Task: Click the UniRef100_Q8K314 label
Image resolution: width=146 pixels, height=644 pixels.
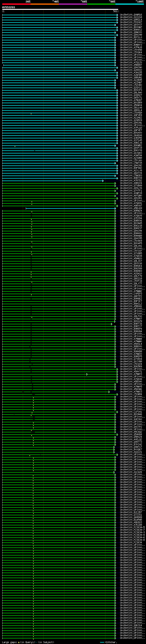Action: [x=131, y=625]
